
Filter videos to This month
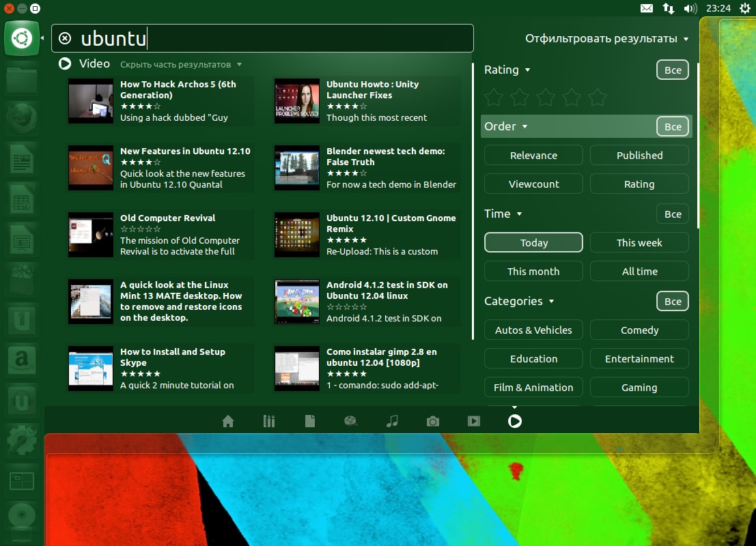tap(534, 272)
